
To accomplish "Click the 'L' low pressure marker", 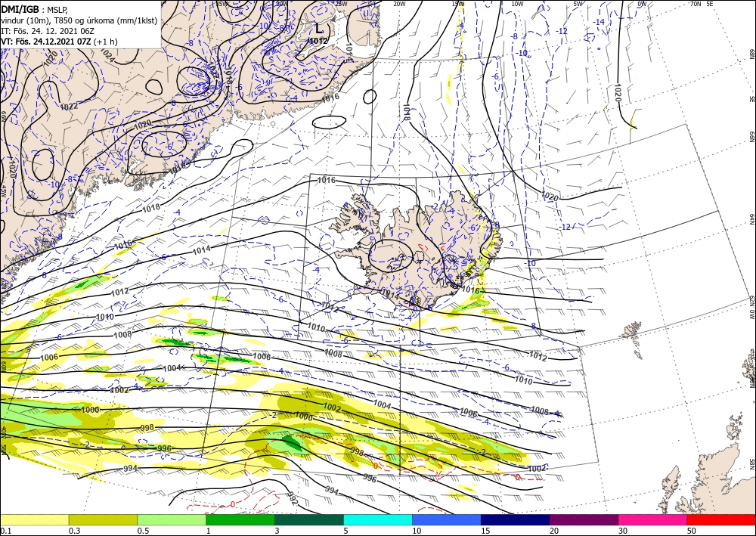I will 319,28.
